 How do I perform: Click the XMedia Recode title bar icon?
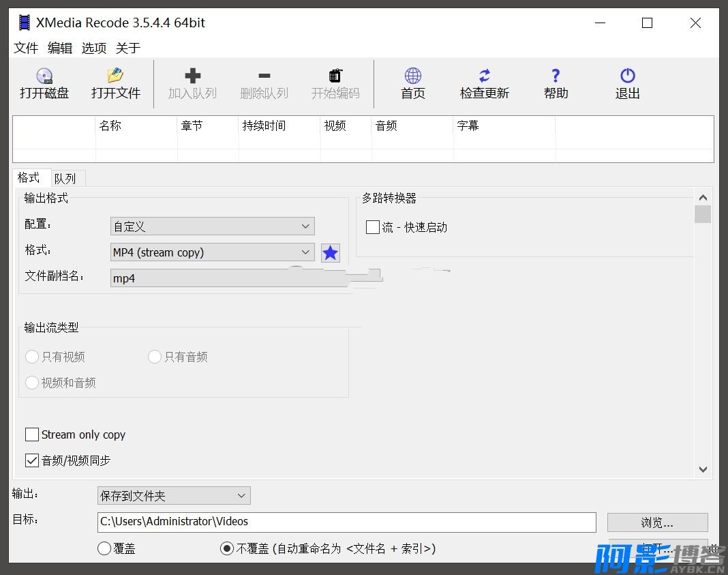[x=25, y=23]
